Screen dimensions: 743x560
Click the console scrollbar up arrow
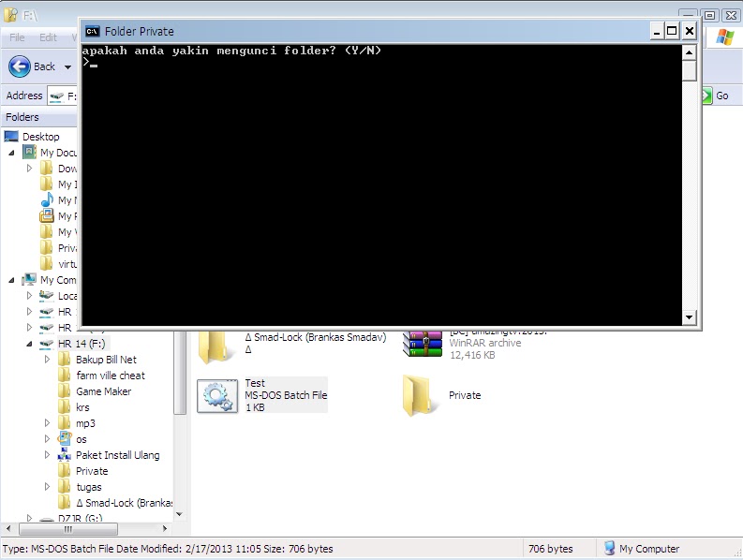point(689,52)
